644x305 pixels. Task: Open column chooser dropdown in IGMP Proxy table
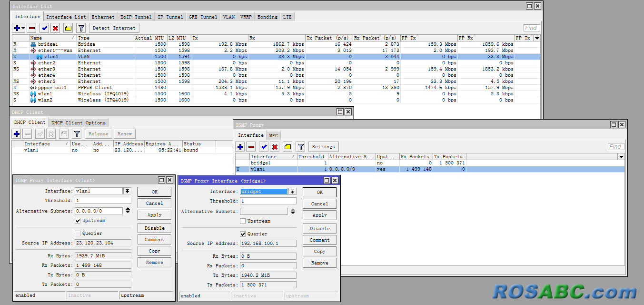(621, 157)
